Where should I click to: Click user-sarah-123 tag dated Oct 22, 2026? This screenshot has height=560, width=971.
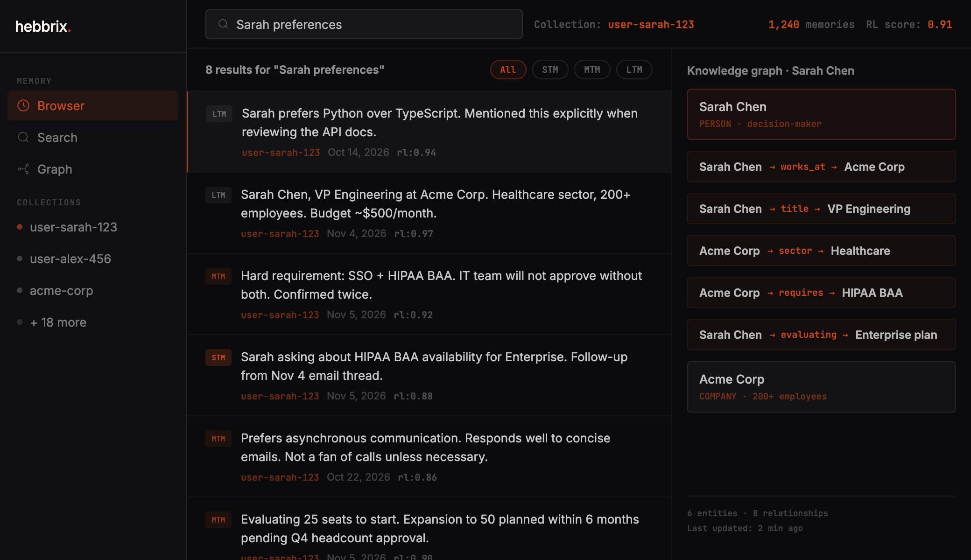coord(280,477)
